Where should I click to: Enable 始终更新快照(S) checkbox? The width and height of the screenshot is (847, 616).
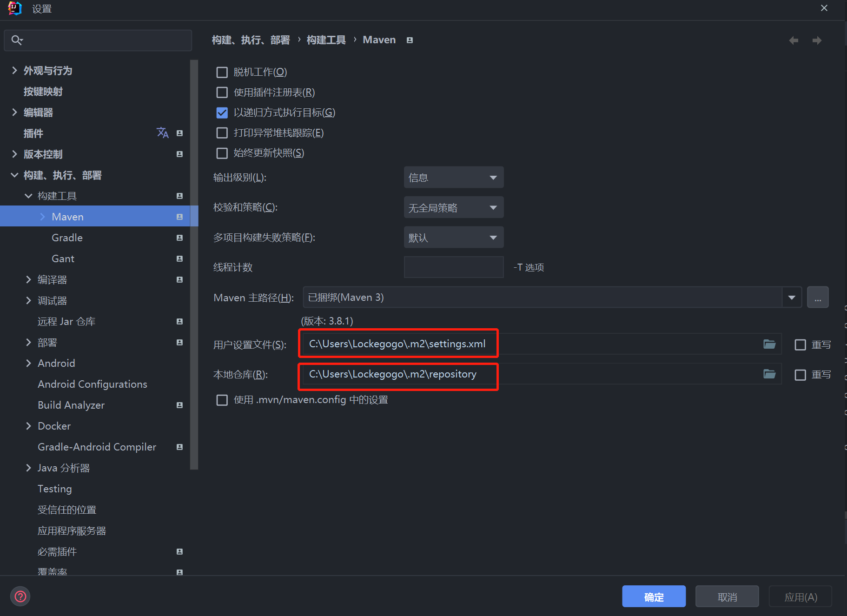point(222,153)
